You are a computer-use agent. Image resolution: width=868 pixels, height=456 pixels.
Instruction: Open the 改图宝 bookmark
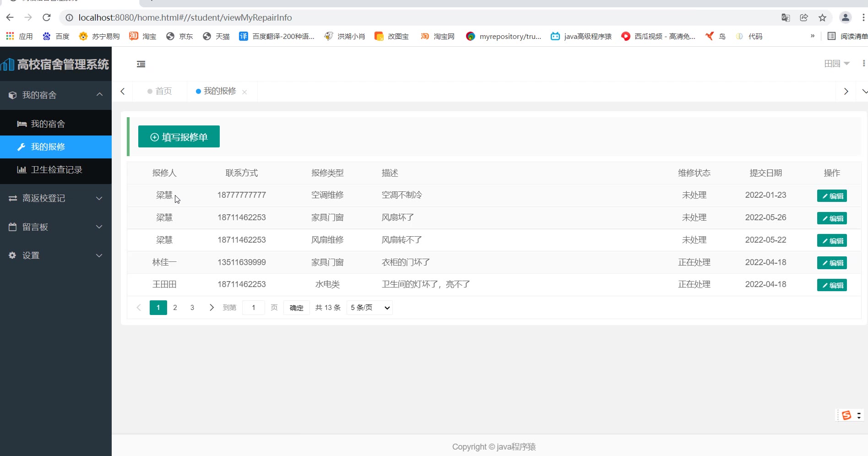(x=391, y=36)
